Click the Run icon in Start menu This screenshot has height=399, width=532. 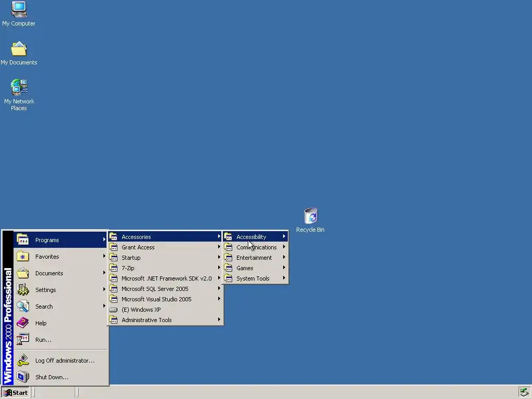(23, 339)
